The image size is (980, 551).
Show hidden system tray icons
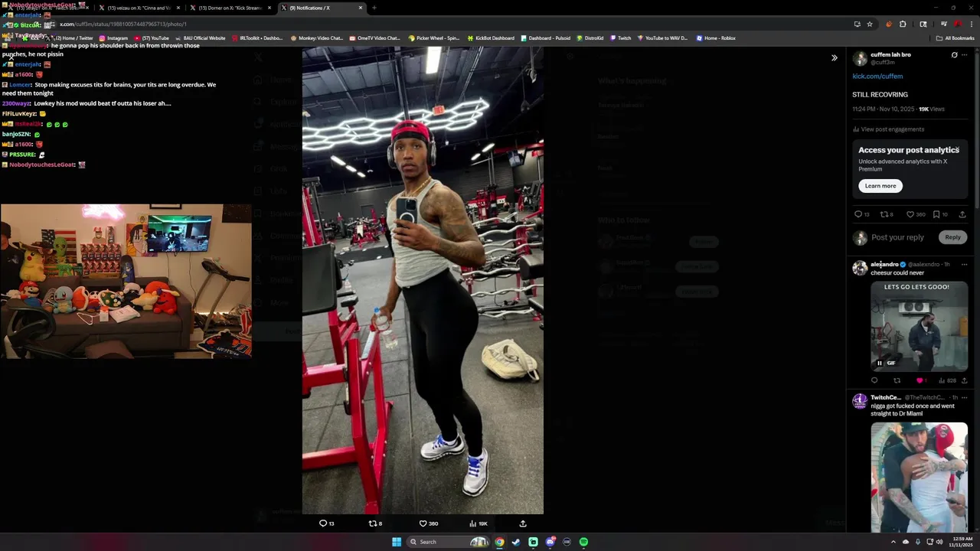893,542
